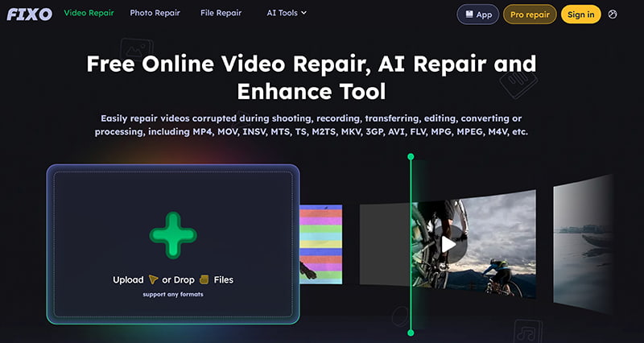Click the theme icon beside Sign in
Screen dimensions: 644x343
pos(613,14)
